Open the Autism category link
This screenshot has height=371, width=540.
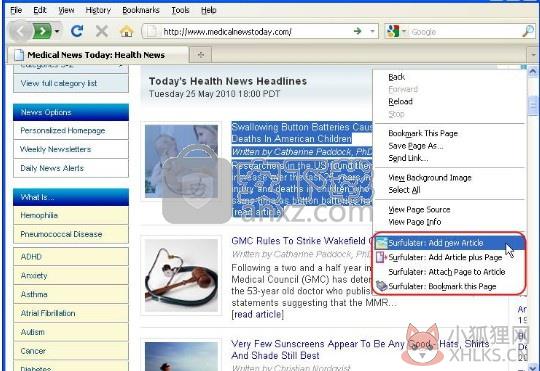[x=32, y=332]
